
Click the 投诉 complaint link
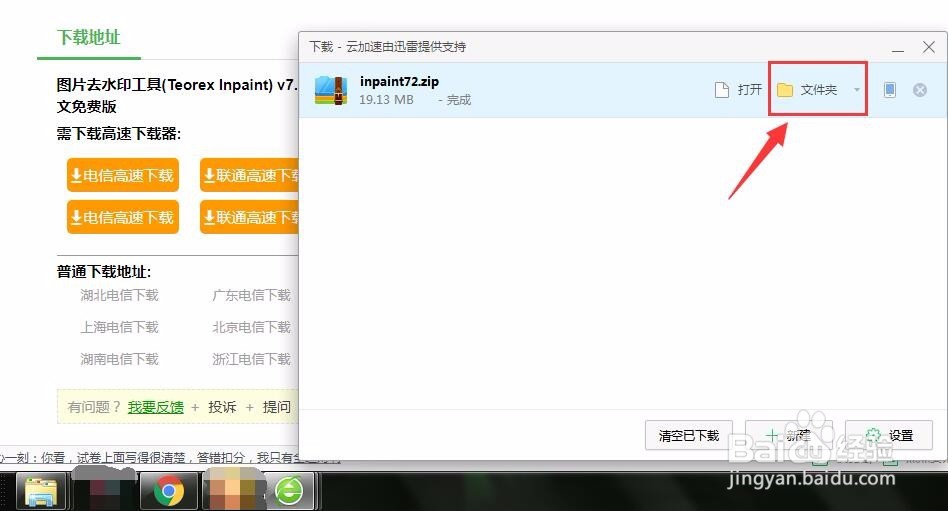(x=222, y=407)
